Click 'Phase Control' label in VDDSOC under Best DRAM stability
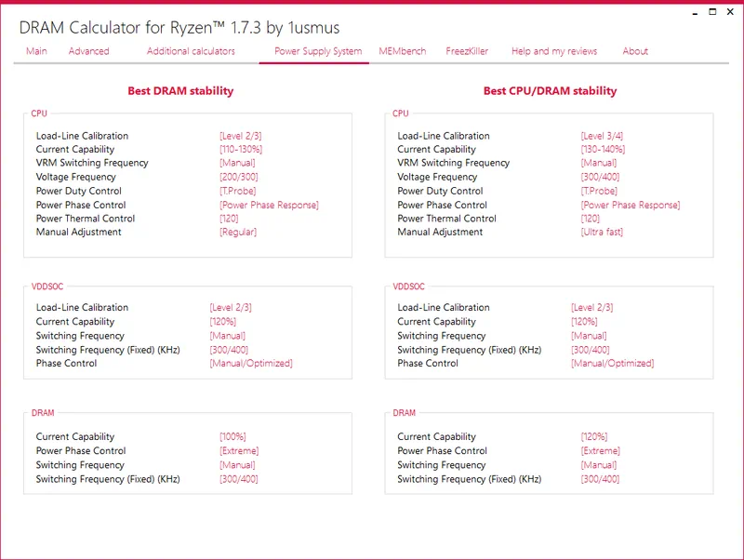Viewport: 744px width, 560px height. click(x=66, y=363)
